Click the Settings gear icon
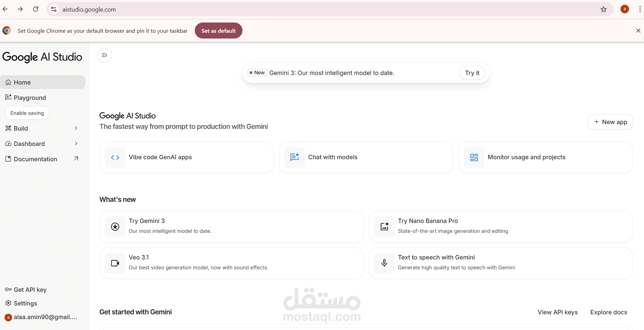 pyautogui.click(x=8, y=303)
